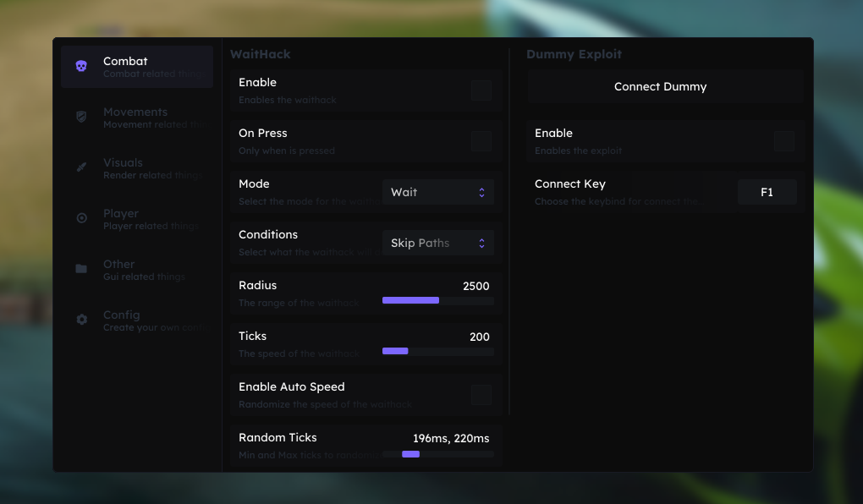Viewport: 863px width, 504px height.
Task: Check the On Press checkbox
Action: pos(481,141)
